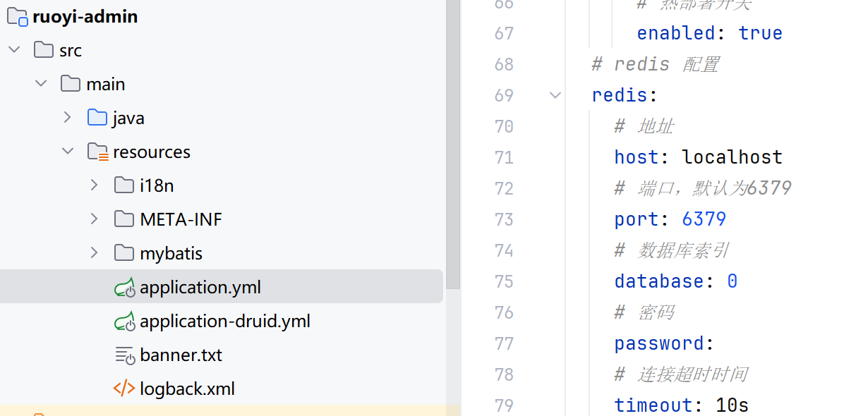Click the Spring icon of application.yml
This screenshot has height=416, width=868.
[124, 287]
